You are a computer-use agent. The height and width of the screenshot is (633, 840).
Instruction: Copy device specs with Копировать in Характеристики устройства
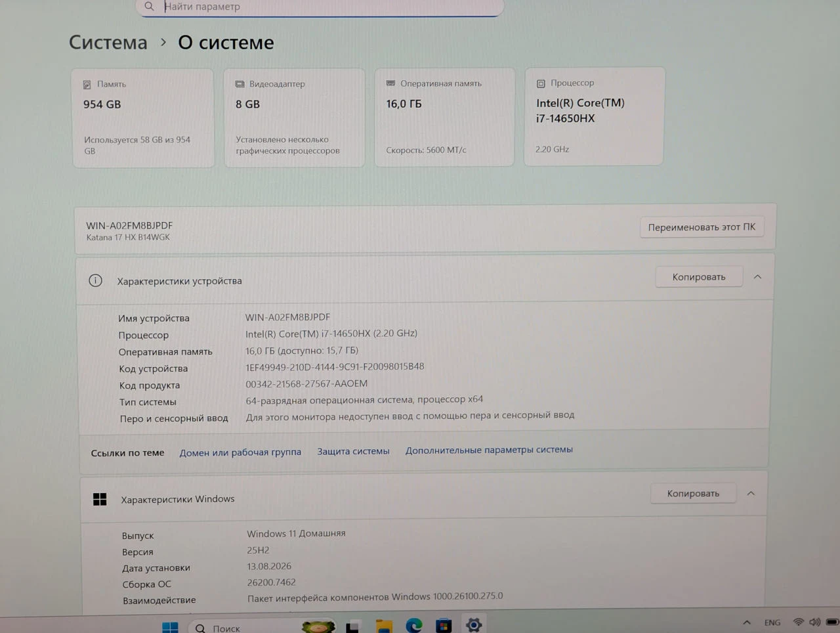[x=699, y=277]
